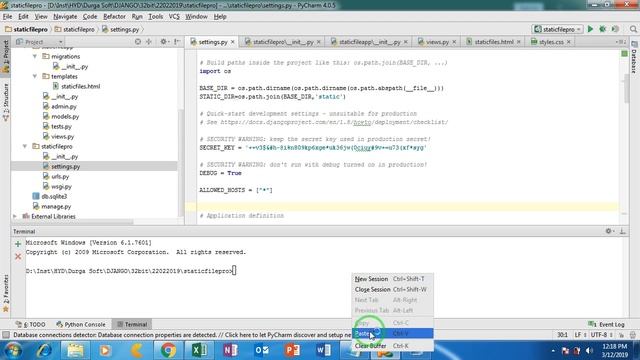Open the Structure side panel
Viewport: 640px width, 360px height.
6,102
